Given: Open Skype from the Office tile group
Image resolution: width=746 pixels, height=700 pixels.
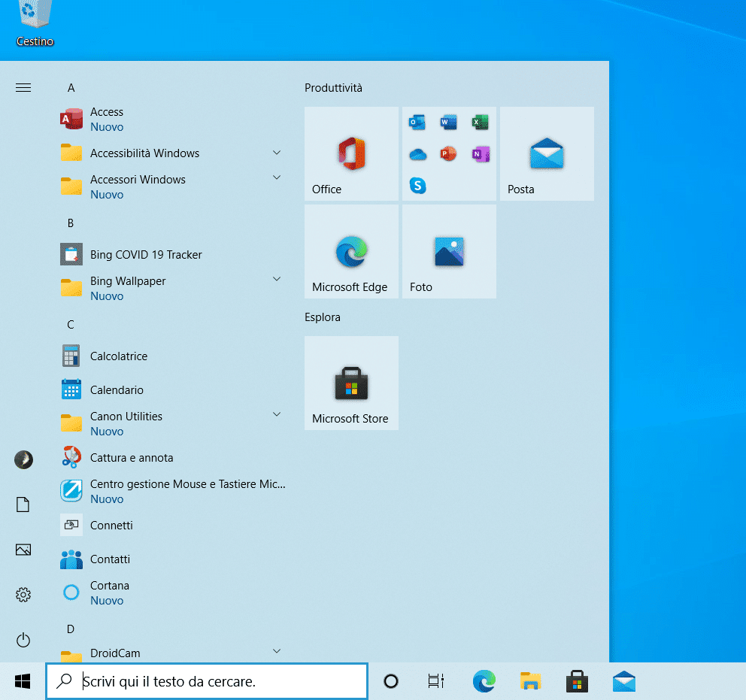Looking at the screenshot, I should pyautogui.click(x=418, y=185).
